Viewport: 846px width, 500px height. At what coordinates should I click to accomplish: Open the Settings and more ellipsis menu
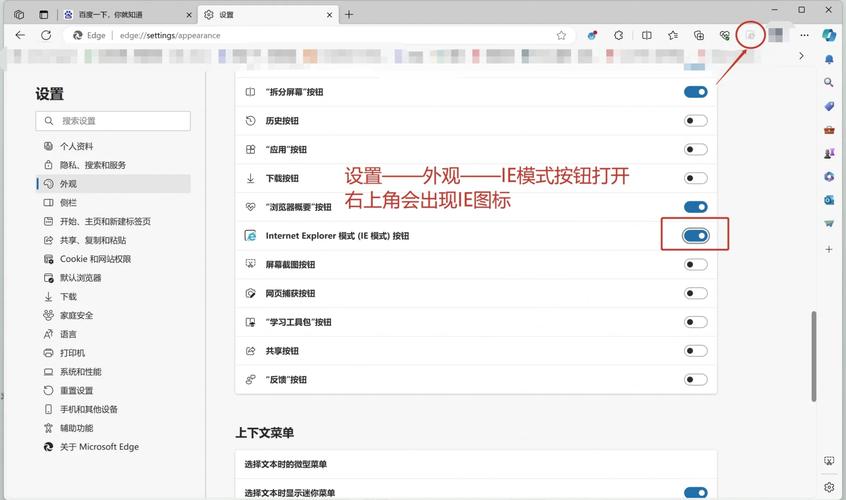pos(804,35)
